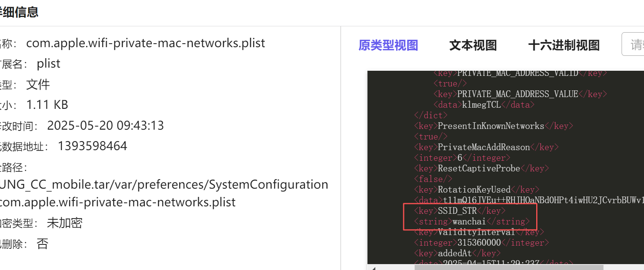Viewport: 644px width, 270px height.
Task: Click the file size value 1.11 KB
Action: tap(47, 105)
